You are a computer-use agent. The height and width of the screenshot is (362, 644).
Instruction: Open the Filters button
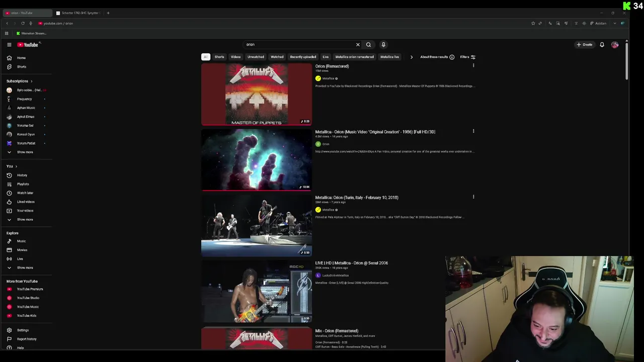(x=468, y=57)
